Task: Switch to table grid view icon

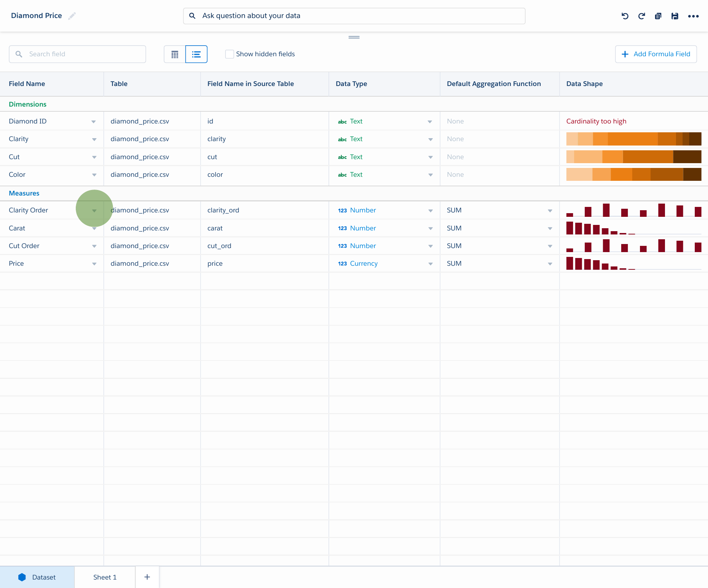Action: coord(175,54)
